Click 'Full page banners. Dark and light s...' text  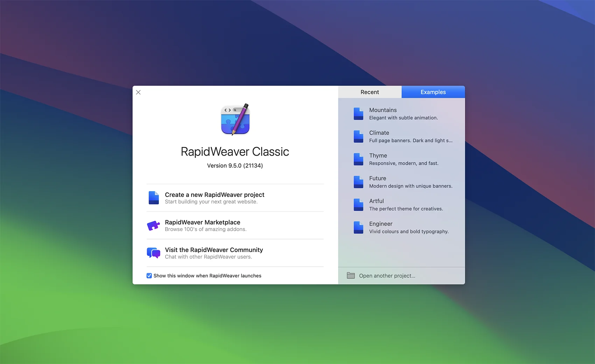click(x=411, y=141)
